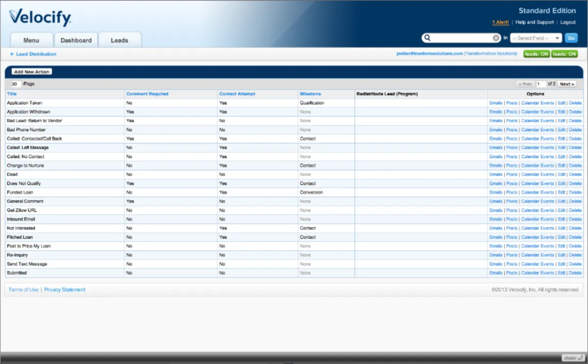588x364 pixels.
Task: Open the 1 Alert! link
Action: click(x=500, y=22)
